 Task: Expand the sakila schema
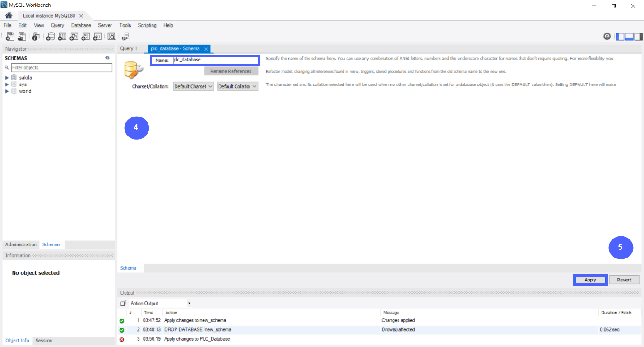6,77
